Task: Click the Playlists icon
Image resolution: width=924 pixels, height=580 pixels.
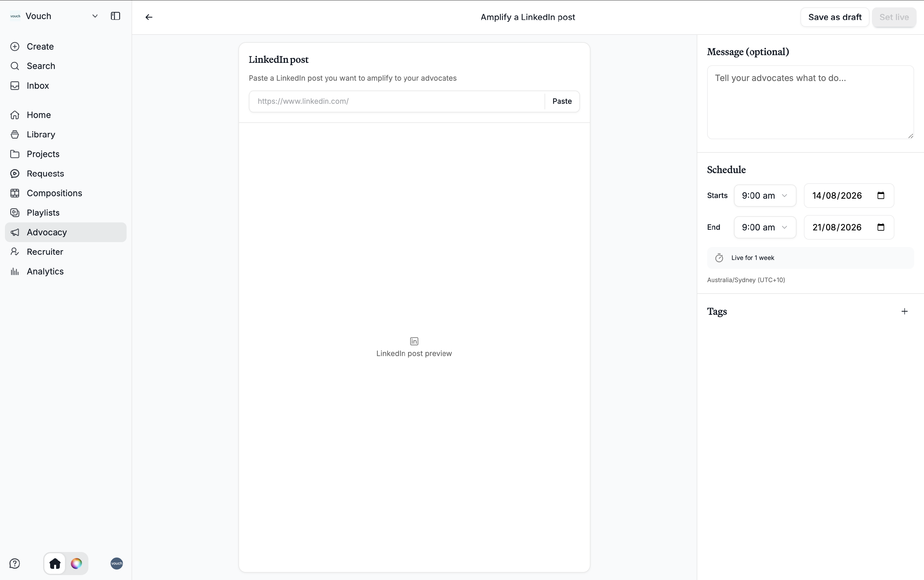Action: click(14, 213)
